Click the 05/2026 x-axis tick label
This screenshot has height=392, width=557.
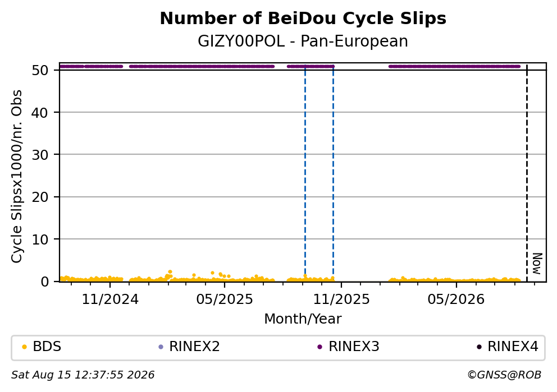click(456, 300)
